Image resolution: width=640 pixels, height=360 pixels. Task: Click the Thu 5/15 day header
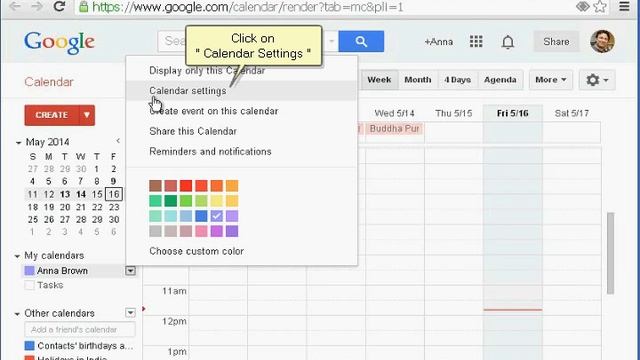pos(454,113)
